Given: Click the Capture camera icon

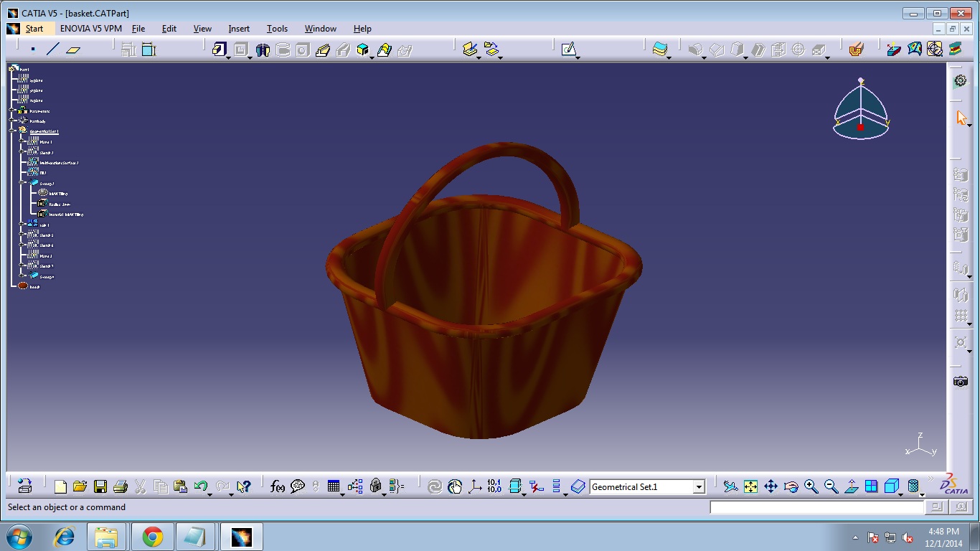Looking at the screenshot, I should point(961,382).
